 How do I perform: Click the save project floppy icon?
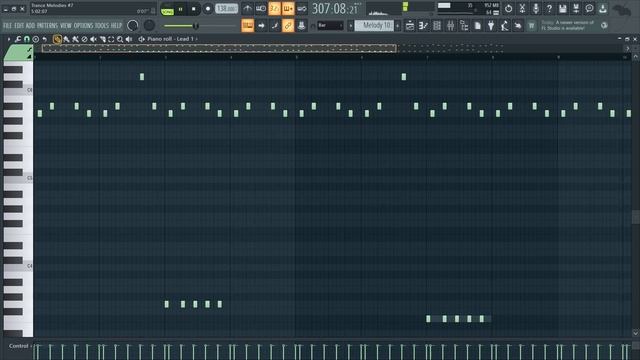tap(562, 9)
